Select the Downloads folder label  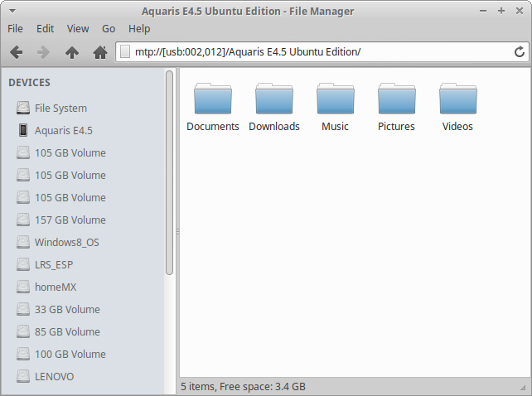point(274,126)
